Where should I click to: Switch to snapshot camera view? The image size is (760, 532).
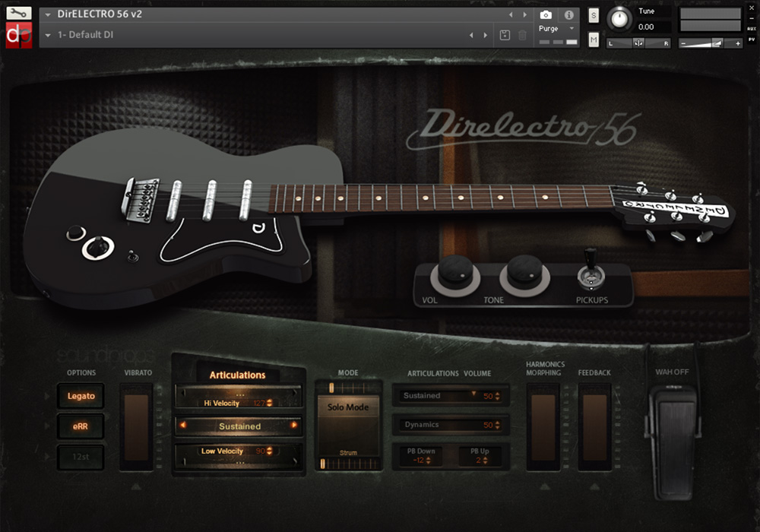[x=546, y=15]
